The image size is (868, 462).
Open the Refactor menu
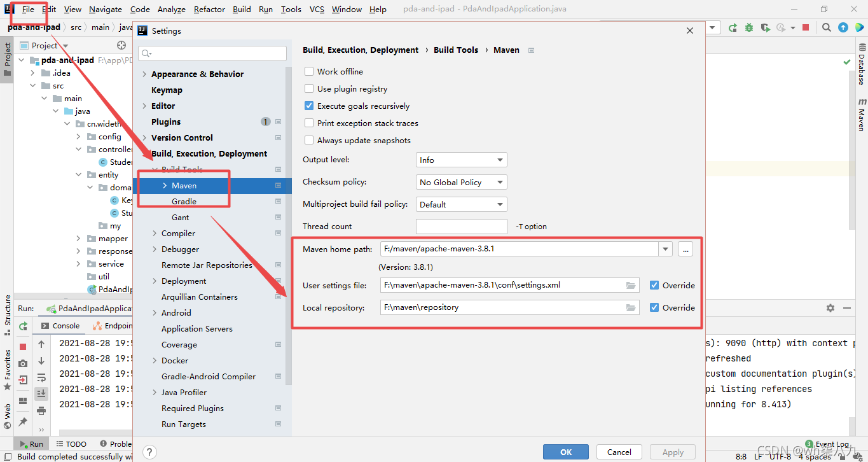[209, 9]
